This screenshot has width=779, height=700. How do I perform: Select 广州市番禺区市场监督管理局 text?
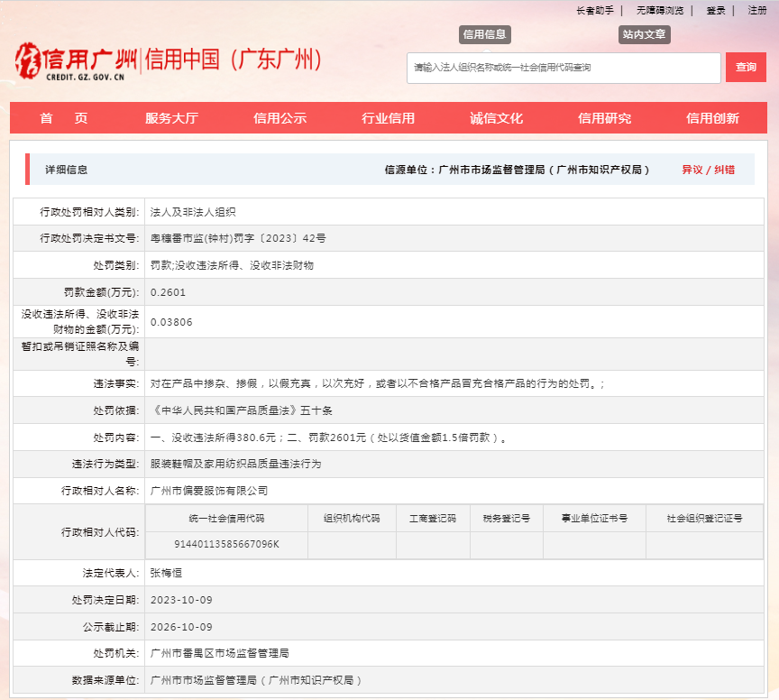tap(220, 653)
